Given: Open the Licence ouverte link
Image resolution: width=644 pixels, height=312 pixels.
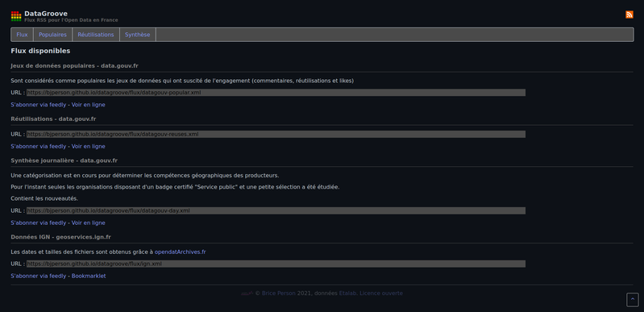Looking at the screenshot, I should point(381,293).
